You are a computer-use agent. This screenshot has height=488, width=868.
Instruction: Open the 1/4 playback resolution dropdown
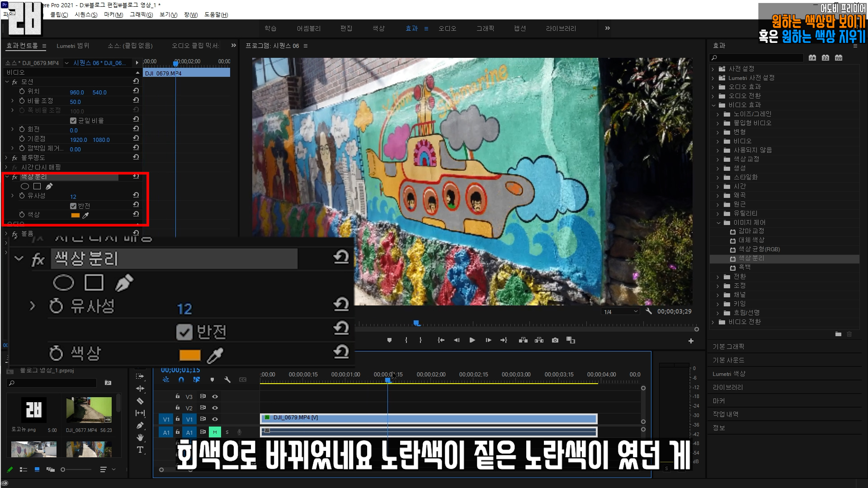point(621,312)
